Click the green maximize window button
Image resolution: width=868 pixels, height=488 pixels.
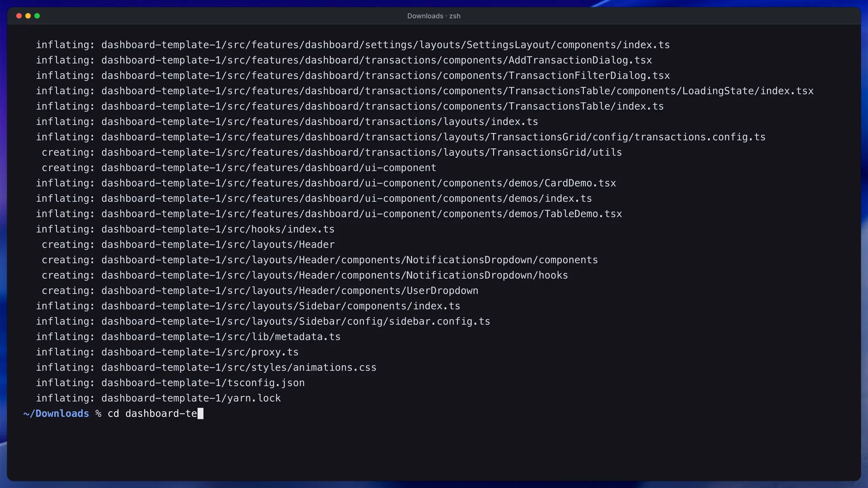pos(37,16)
